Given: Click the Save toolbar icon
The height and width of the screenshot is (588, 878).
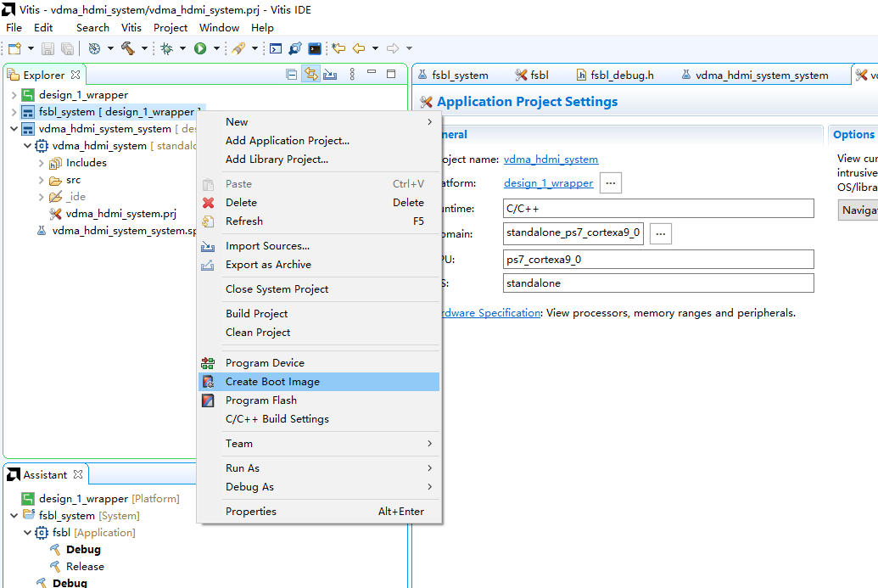Looking at the screenshot, I should click(x=48, y=48).
